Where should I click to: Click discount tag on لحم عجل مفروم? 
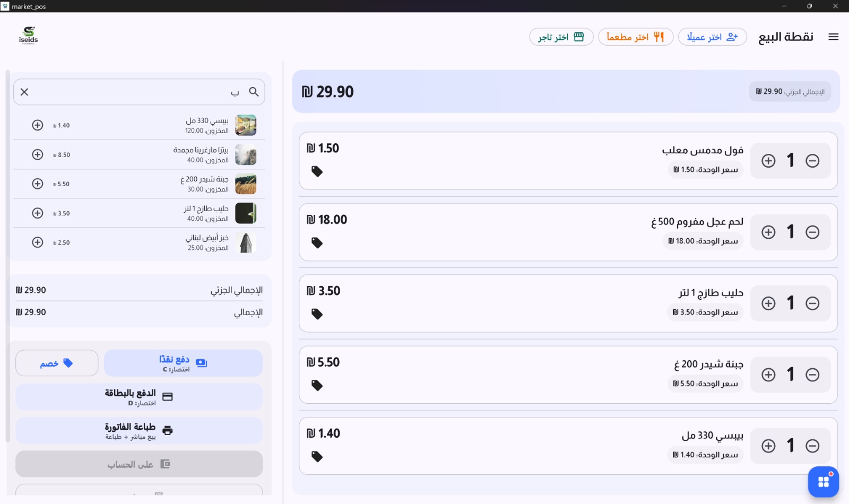pyautogui.click(x=317, y=243)
